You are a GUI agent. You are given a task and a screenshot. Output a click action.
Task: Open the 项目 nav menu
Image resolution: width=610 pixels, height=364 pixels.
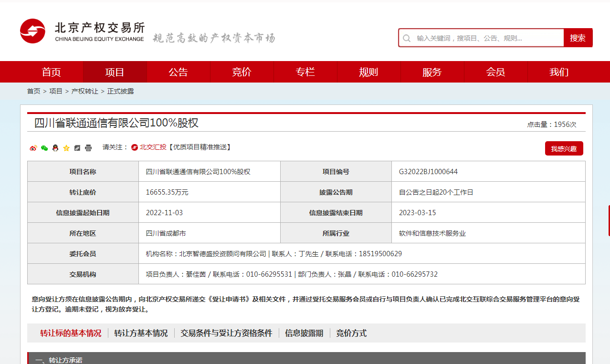pyautogui.click(x=115, y=72)
